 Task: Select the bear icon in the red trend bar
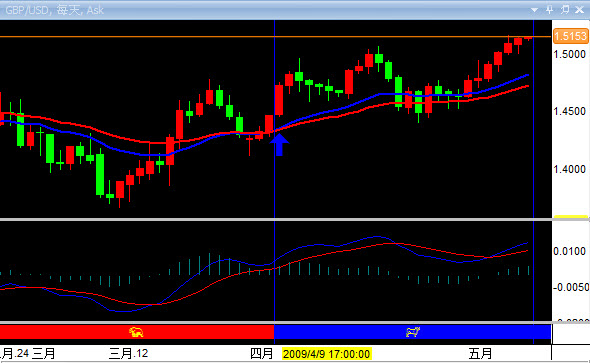tap(136, 332)
